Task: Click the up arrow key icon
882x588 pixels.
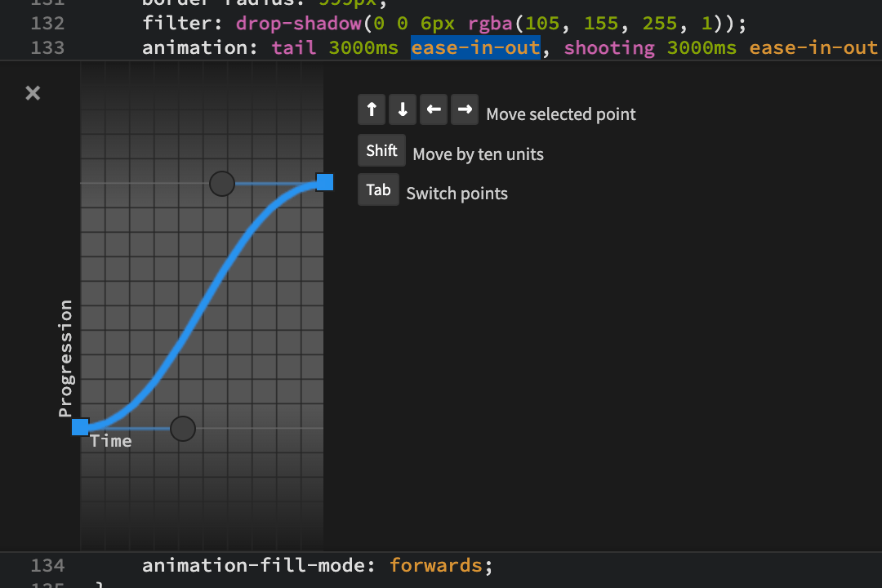Action: [x=372, y=109]
